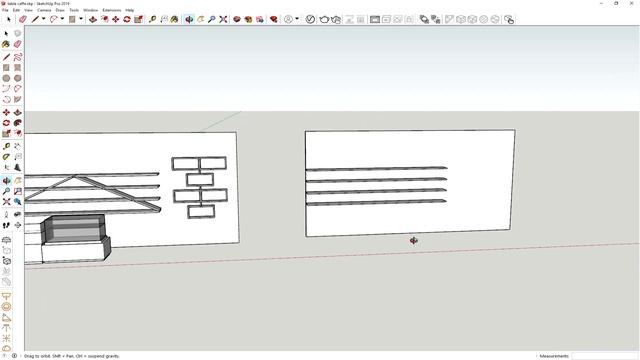This screenshot has width=640, height=360.
Task: Open the Edit menu
Action: (x=16, y=10)
